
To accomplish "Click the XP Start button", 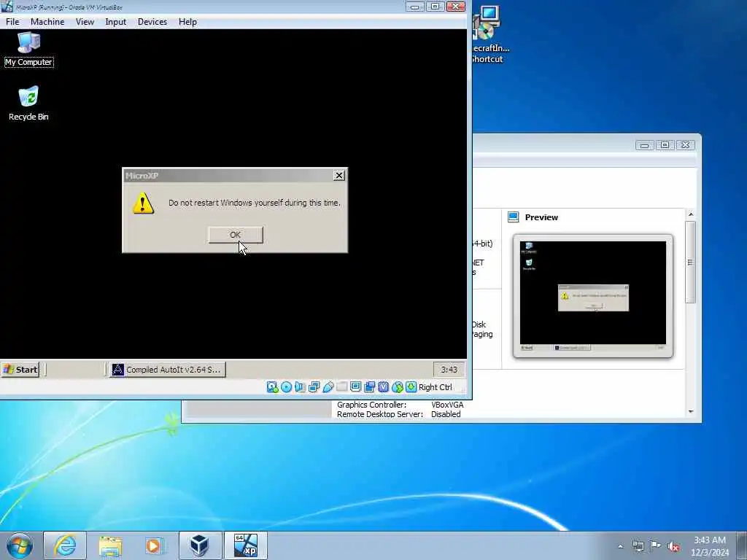I will point(20,370).
